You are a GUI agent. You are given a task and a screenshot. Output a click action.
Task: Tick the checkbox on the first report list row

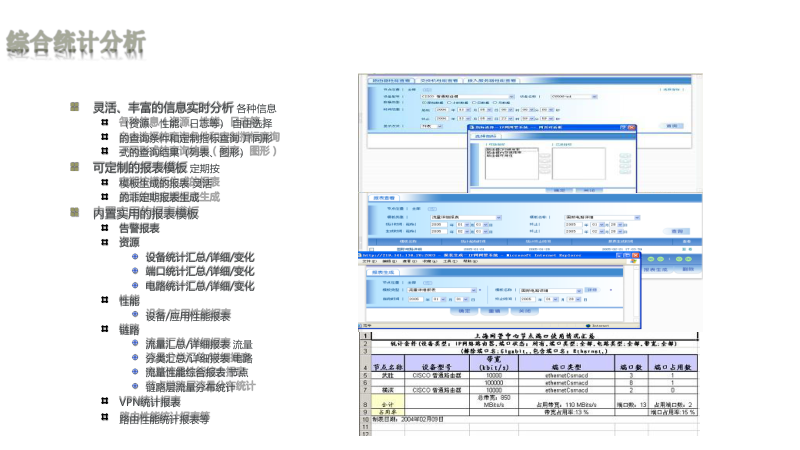tap(371, 249)
